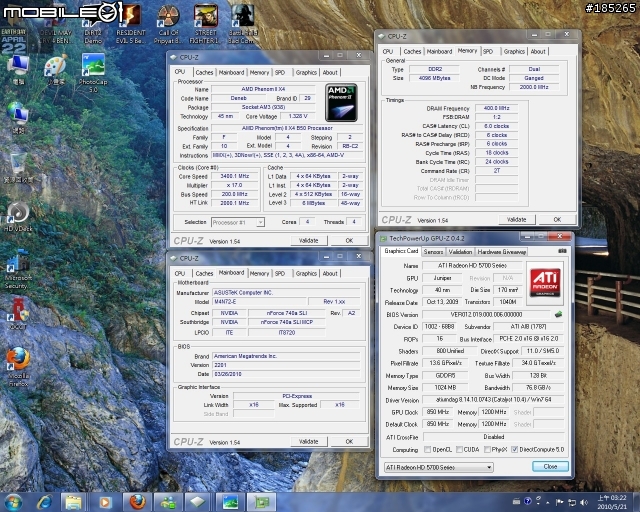Click the Driver Version field in GPU-Z
640x512 pixels.
493,400
